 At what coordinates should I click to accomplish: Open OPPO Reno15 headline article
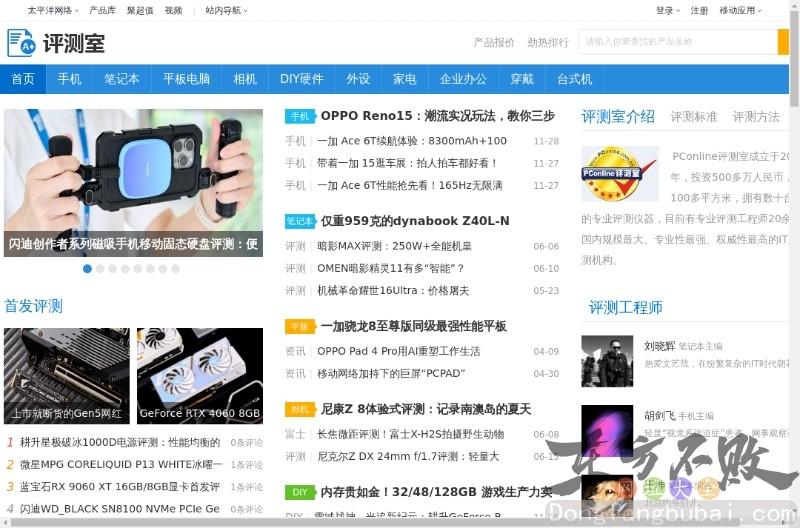[x=438, y=116]
